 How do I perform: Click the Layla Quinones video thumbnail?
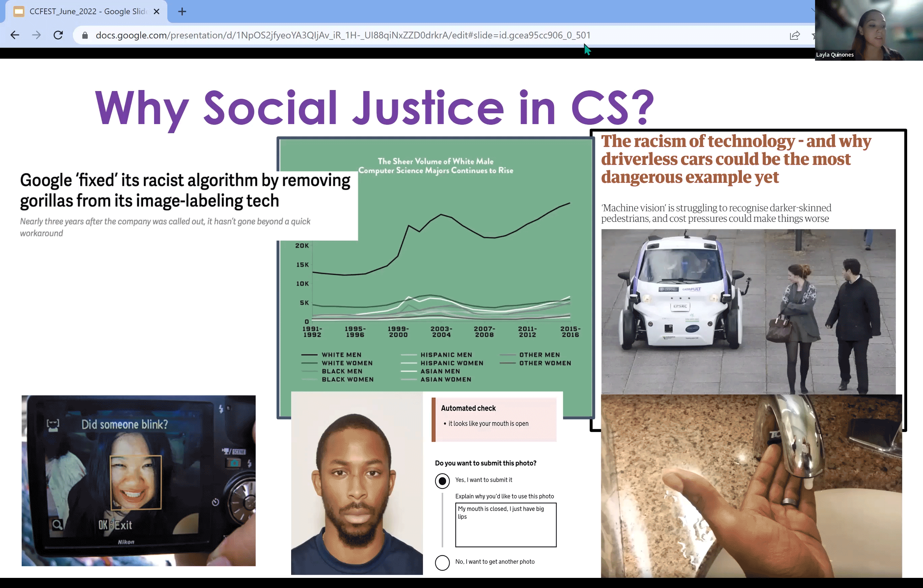(869, 30)
